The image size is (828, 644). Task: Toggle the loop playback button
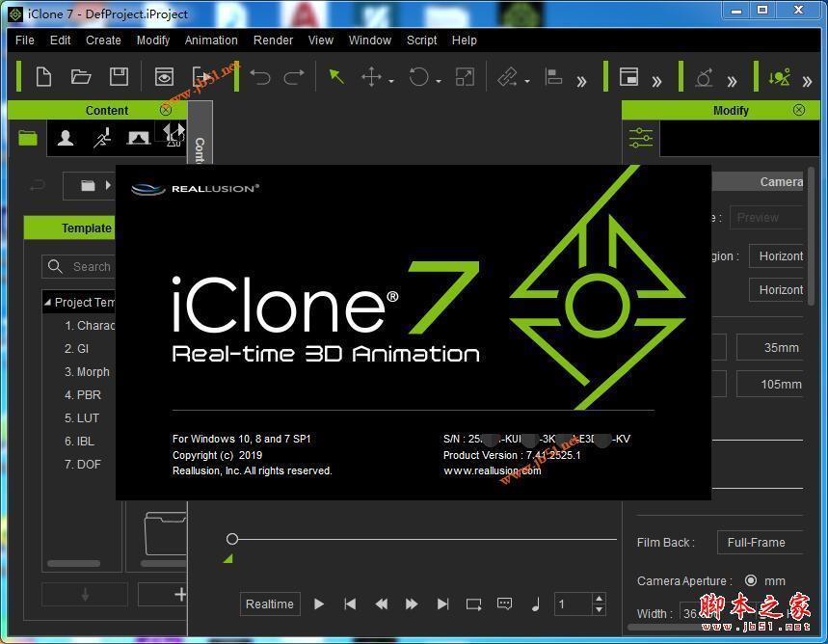473,604
